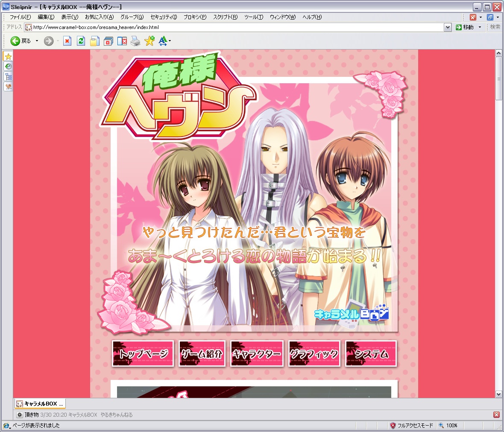Open the 移動 (Go) button dropdown arrow
This screenshot has height=432, width=504.
pos(480,27)
